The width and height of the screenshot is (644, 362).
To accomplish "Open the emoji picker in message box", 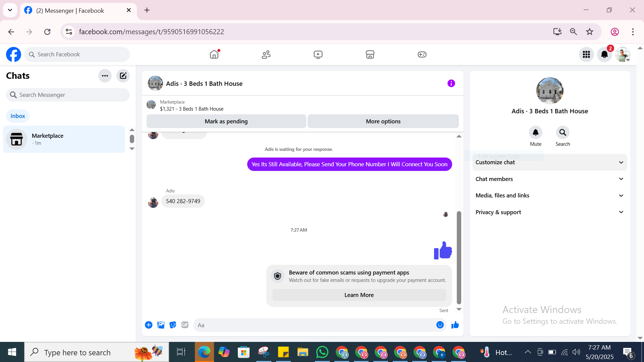I will [440, 325].
